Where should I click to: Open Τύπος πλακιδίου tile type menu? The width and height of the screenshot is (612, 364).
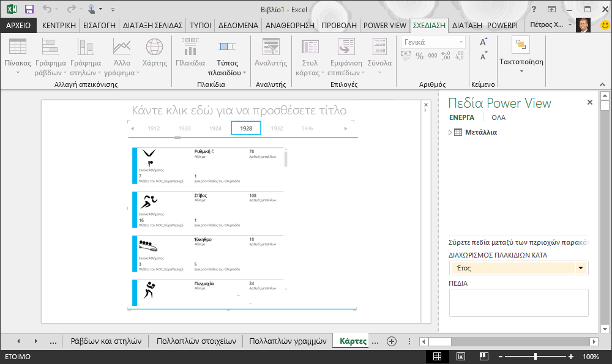(227, 56)
